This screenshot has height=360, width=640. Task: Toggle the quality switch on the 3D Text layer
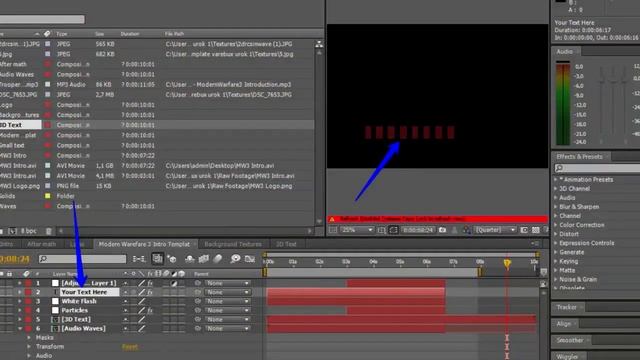point(141,319)
